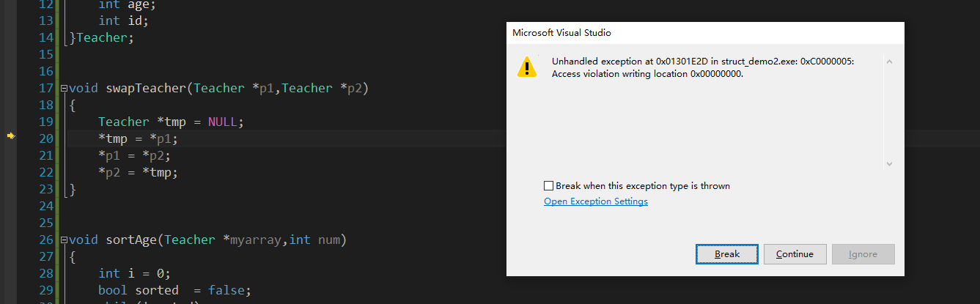Collapse the swapTeacher function block
The image size is (980, 304).
pyautogui.click(x=64, y=89)
